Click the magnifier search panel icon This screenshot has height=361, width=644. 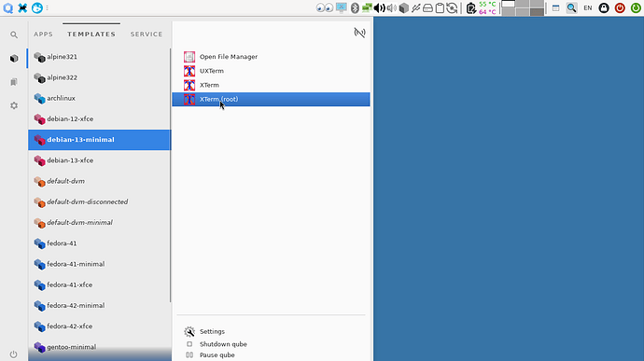pos(571,7)
